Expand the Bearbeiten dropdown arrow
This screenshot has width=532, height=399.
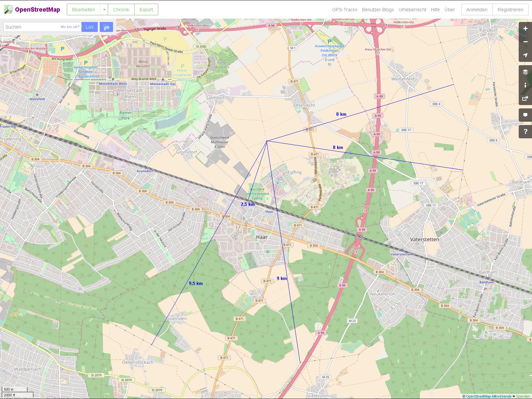click(104, 10)
